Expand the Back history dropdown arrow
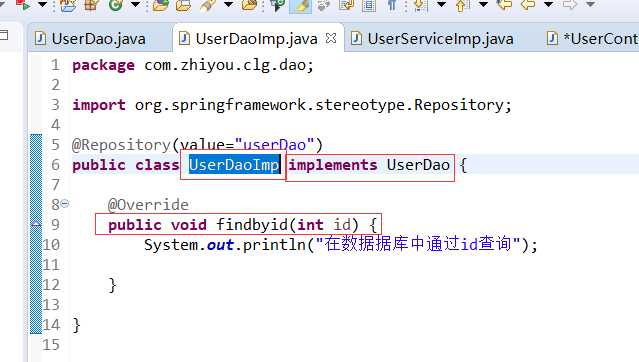 coord(549,5)
